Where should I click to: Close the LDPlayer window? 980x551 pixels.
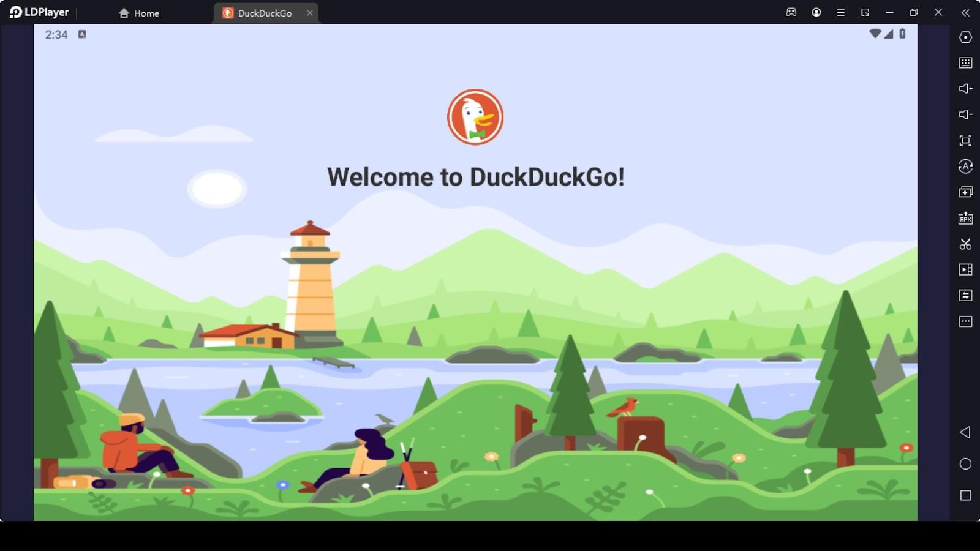938,12
